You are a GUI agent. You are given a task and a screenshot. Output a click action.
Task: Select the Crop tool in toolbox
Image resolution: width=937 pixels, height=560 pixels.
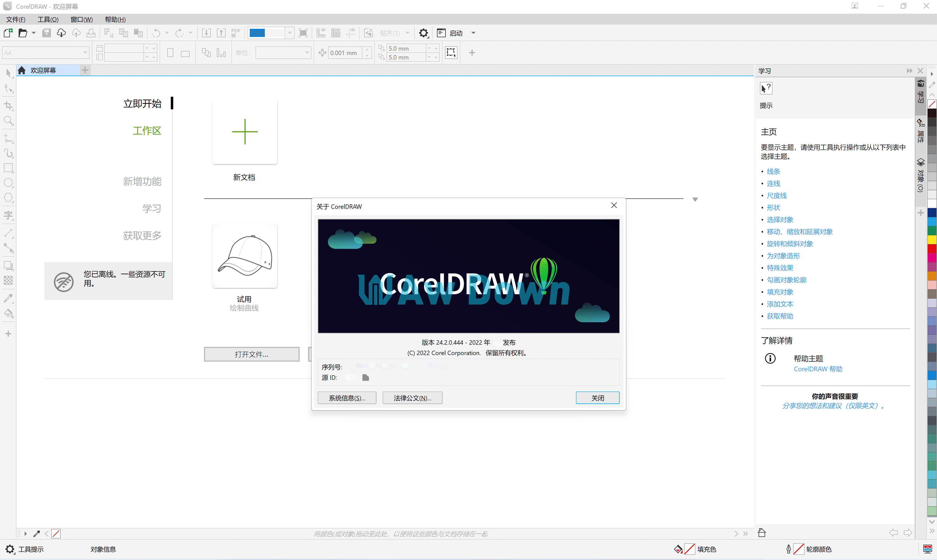click(8, 106)
